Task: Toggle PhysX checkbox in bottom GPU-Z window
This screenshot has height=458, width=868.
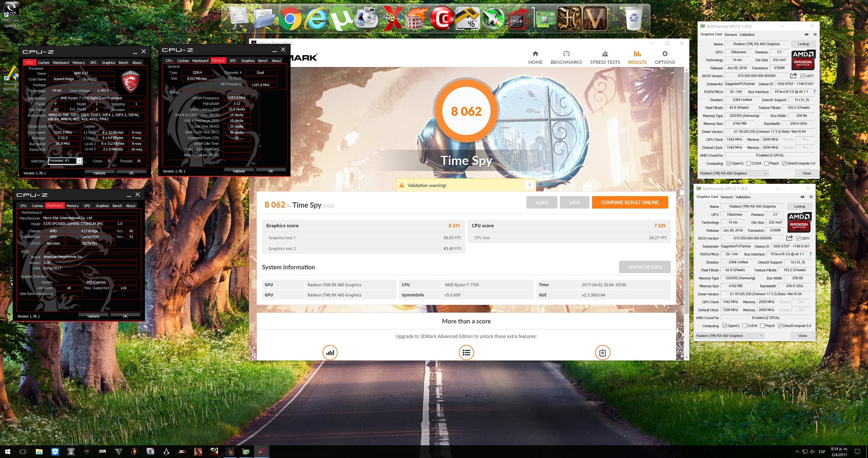Action: click(x=762, y=326)
